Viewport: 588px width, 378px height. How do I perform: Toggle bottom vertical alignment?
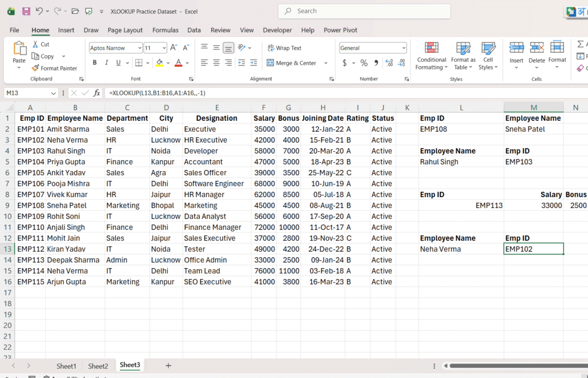click(229, 48)
